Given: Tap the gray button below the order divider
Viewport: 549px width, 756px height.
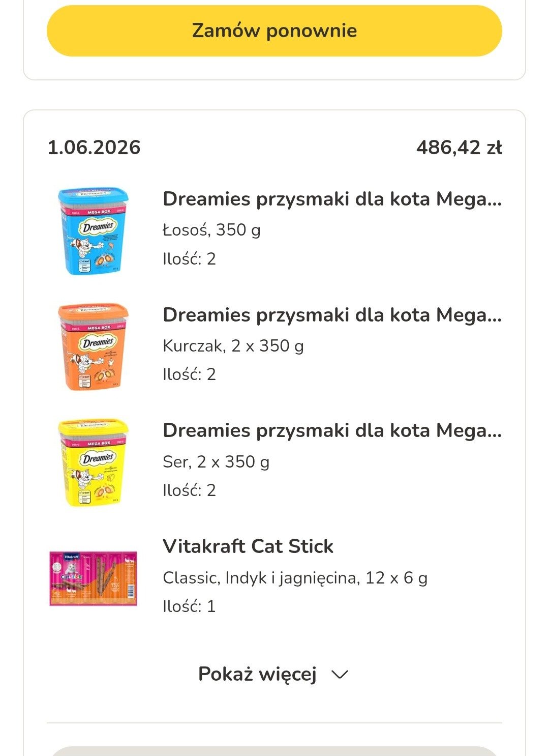Looking at the screenshot, I should (x=274, y=751).
